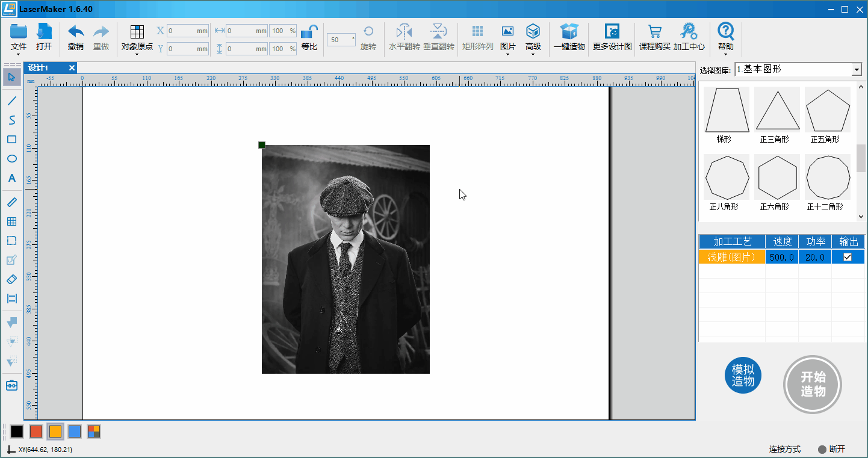
Task: Pick the blue color swatch
Action: click(x=75, y=432)
